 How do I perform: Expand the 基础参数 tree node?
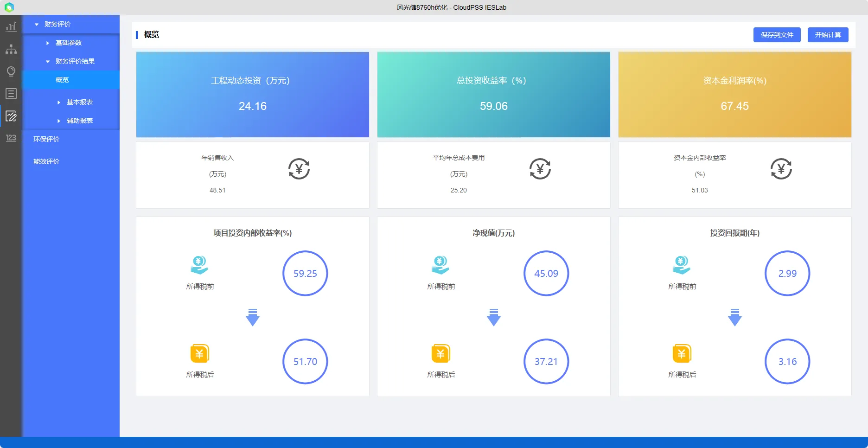[48, 43]
